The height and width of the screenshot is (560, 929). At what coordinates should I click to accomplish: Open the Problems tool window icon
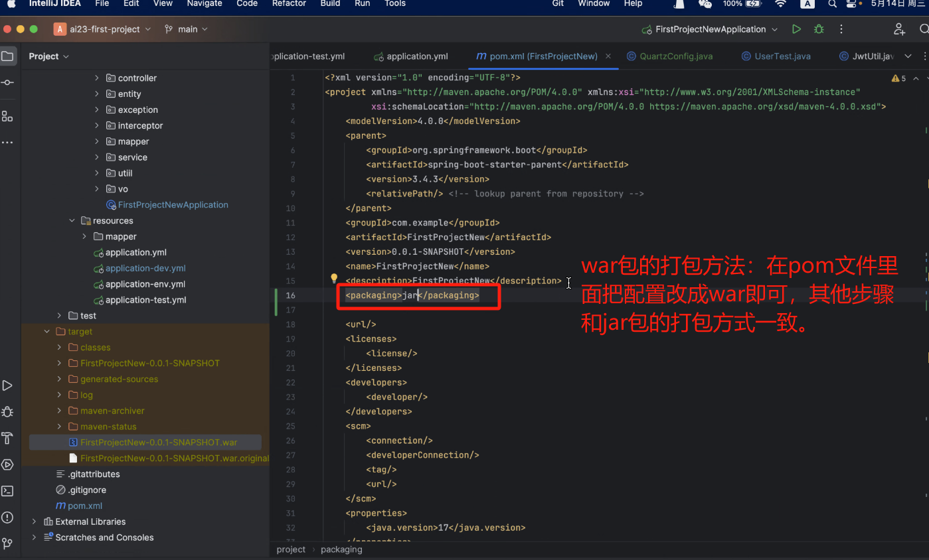pyautogui.click(x=7, y=518)
